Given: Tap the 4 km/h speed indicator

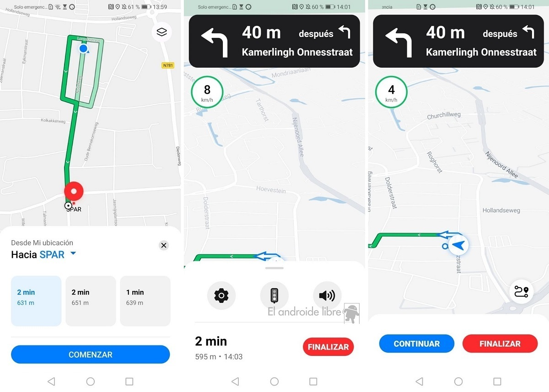Looking at the screenshot, I should [391, 92].
